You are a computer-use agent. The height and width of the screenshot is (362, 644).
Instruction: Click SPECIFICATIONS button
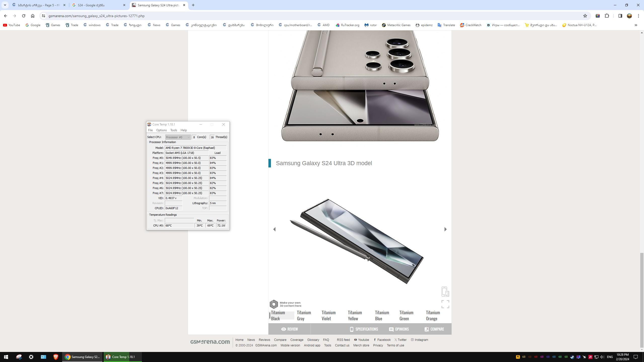click(364, 329)
